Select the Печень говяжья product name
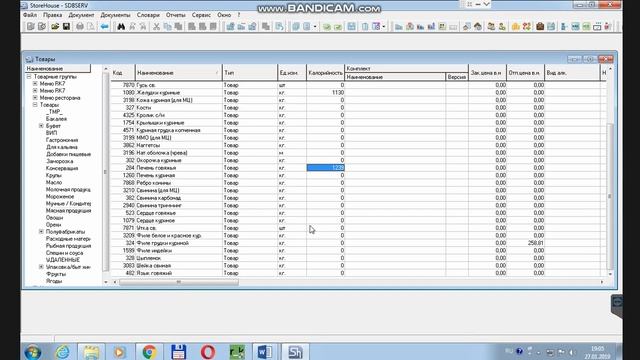 (x=156, y=168)
